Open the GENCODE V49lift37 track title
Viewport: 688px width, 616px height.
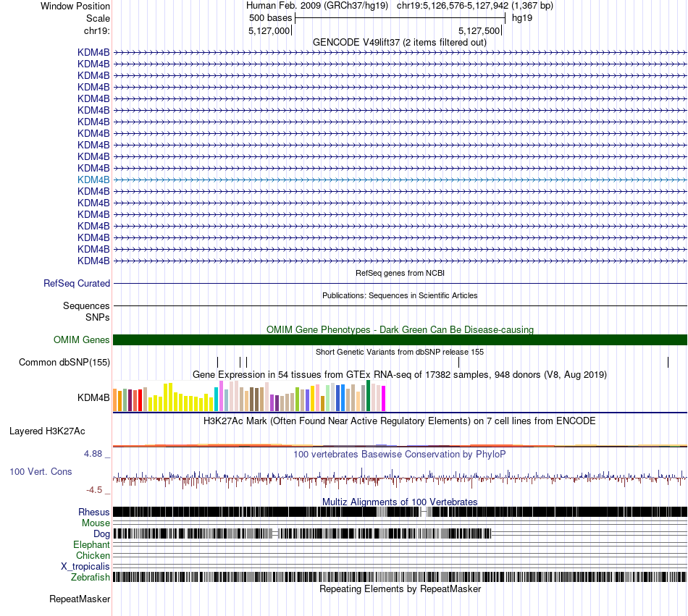[400, 43]
